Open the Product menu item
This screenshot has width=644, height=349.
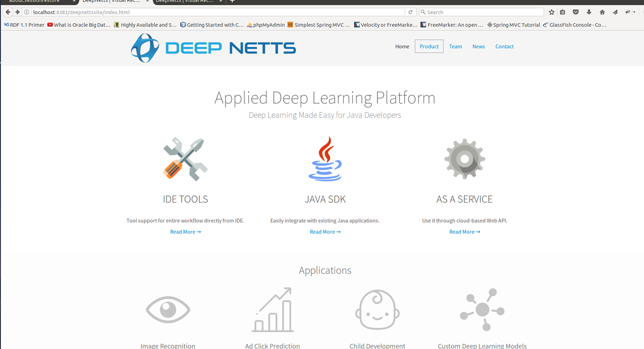coord(429,46)
